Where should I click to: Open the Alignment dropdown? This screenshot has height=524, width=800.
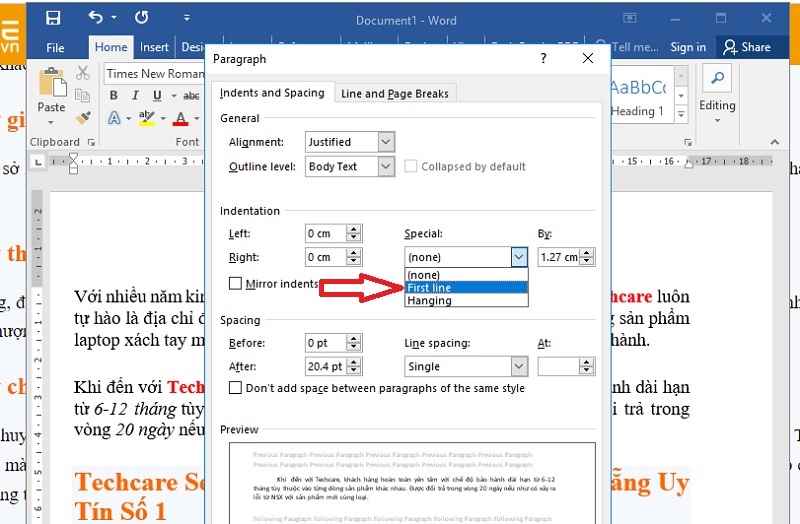pyautogui.click(x=386, y=142)
